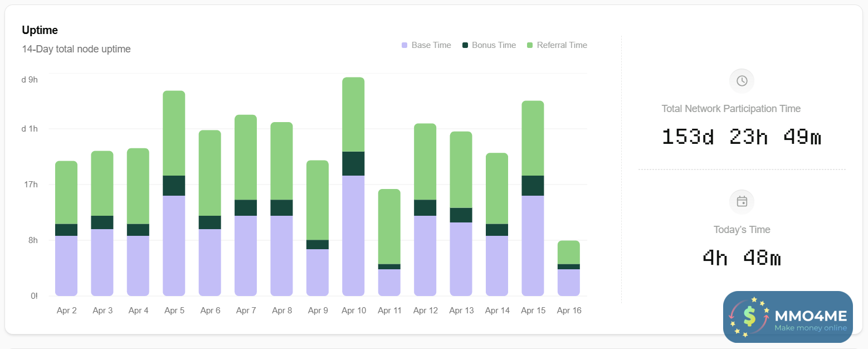Toggle Bonus Time legend entry

(489, 45)
